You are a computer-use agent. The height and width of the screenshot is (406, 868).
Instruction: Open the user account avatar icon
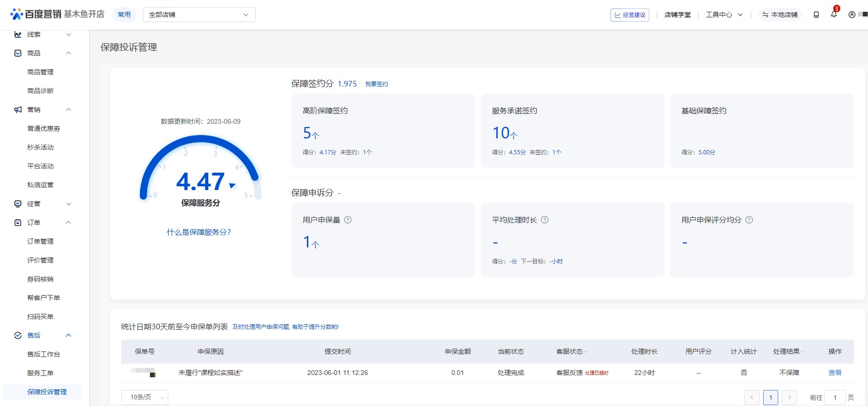[x=852, y=15]
